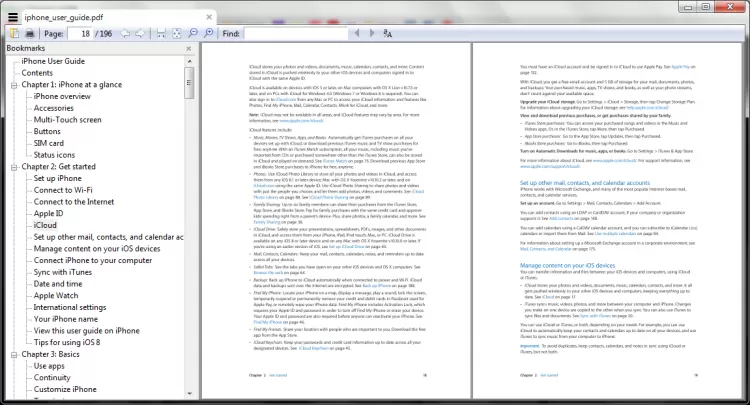Select the iCloud bookmark
This screenshot has height=405, width=750.
45,225
